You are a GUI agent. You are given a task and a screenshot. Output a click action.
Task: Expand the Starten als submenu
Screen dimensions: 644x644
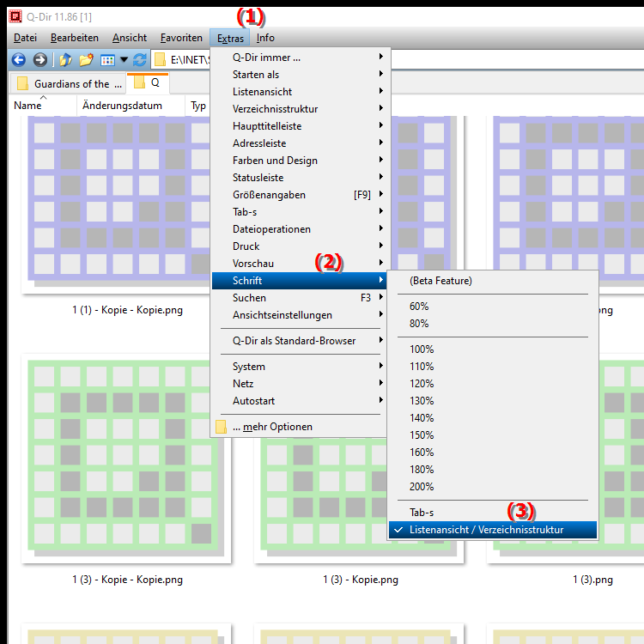299,75
